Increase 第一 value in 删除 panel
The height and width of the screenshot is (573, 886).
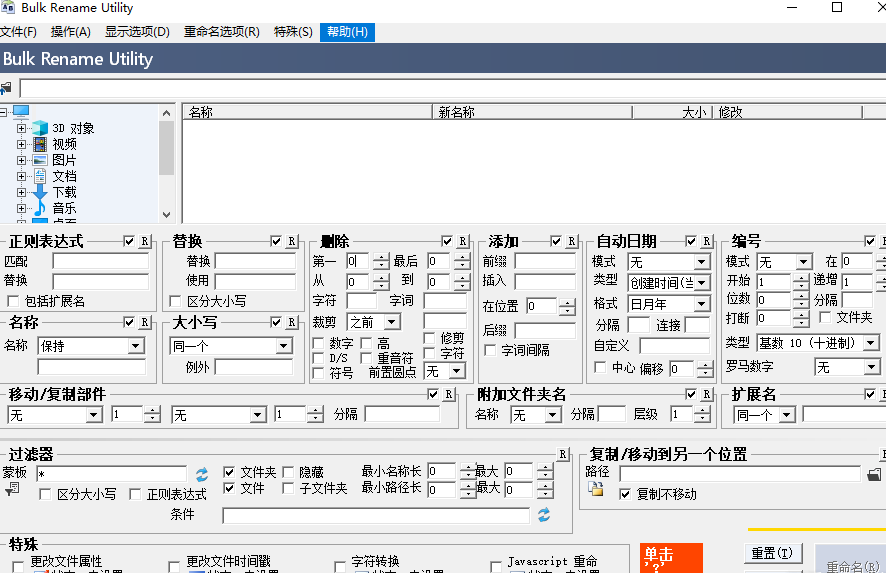point(381,257)
